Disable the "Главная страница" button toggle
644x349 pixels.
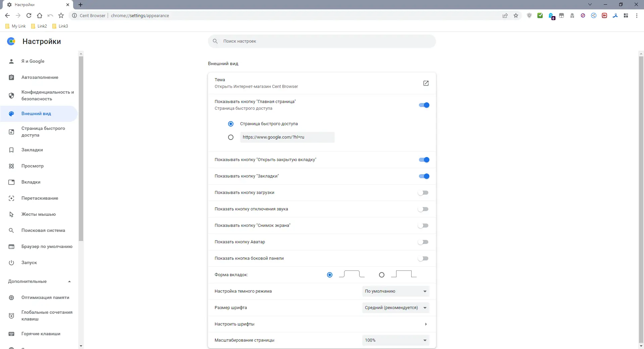[x=424, y=105]
